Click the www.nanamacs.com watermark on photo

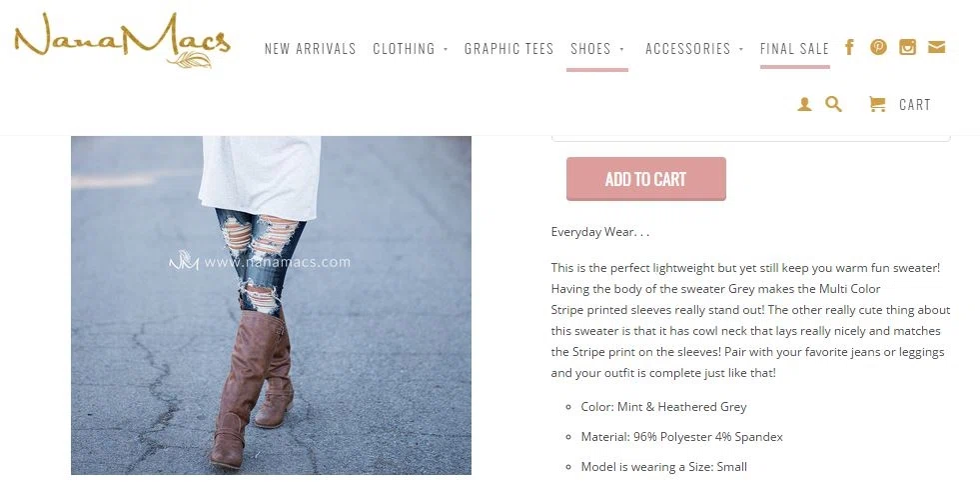(x=260, y=262)
